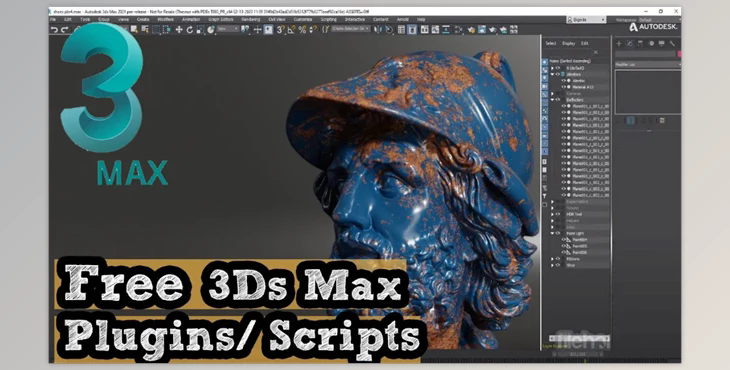Viewport: 730px width, 370px height.
Task: Open the Graph Editors menu
Action: tap(221, 19)
